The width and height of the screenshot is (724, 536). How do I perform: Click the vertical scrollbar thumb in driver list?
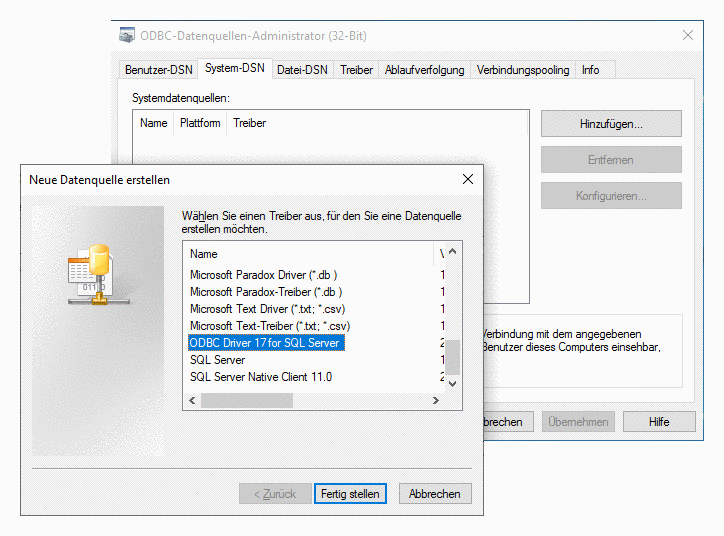(452, 357)
